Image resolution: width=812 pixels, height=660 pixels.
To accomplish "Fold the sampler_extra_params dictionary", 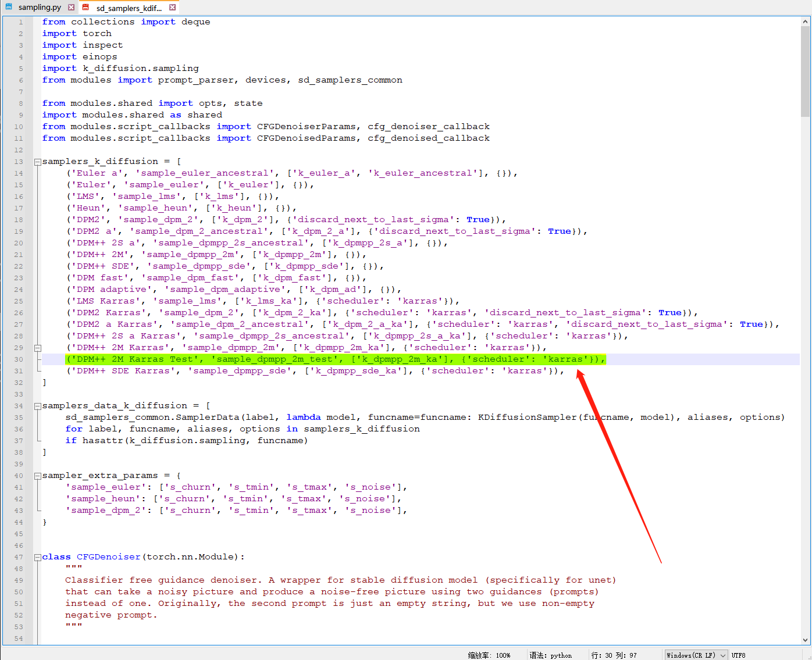I will (37, 476).
